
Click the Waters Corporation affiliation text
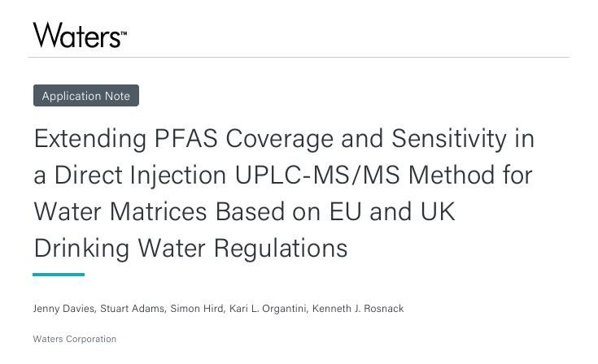[x=75, y=339]
